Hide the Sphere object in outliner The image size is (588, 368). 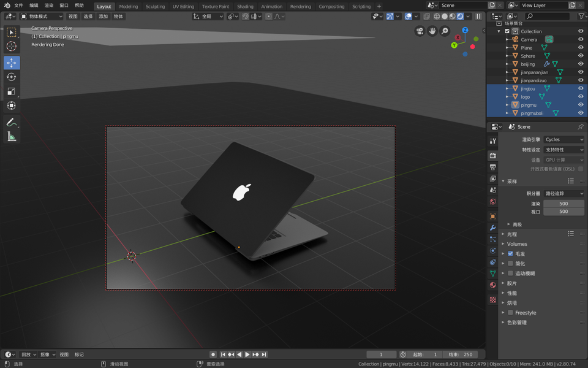tap(581, 56)
